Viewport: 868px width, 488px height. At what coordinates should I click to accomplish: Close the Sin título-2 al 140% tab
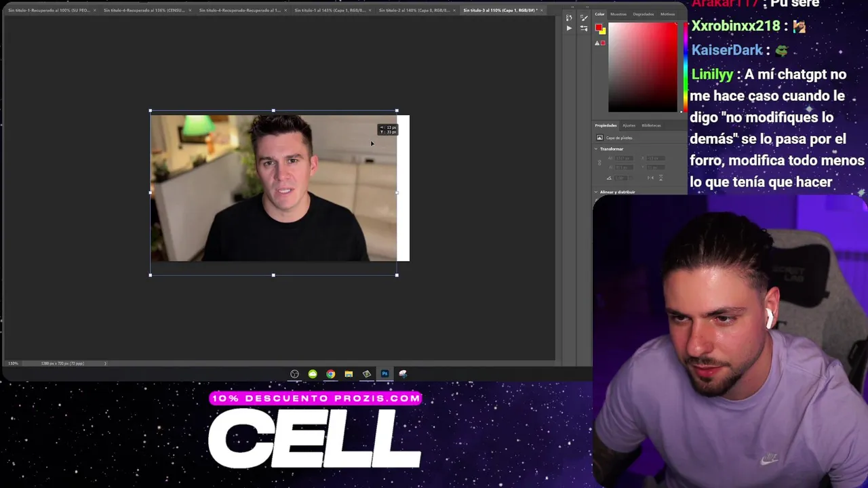tap(454, 10)
